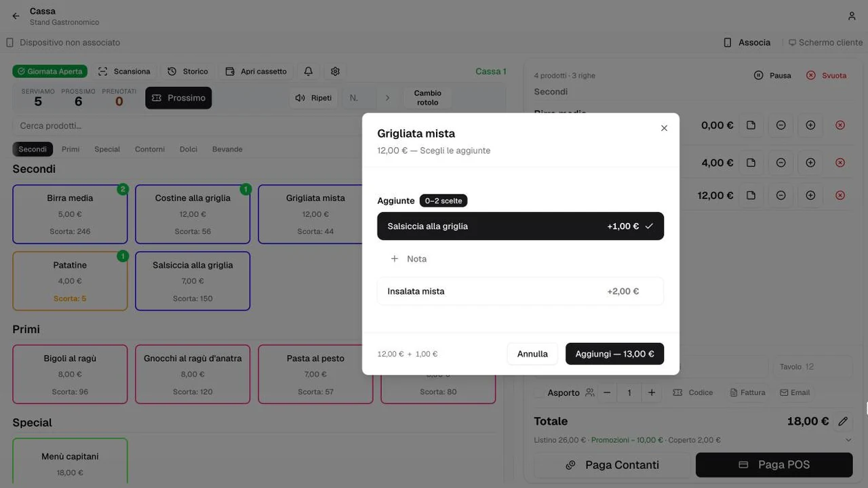Increase quantity on the 0,00 € cart row

click(x=810, y=125)
